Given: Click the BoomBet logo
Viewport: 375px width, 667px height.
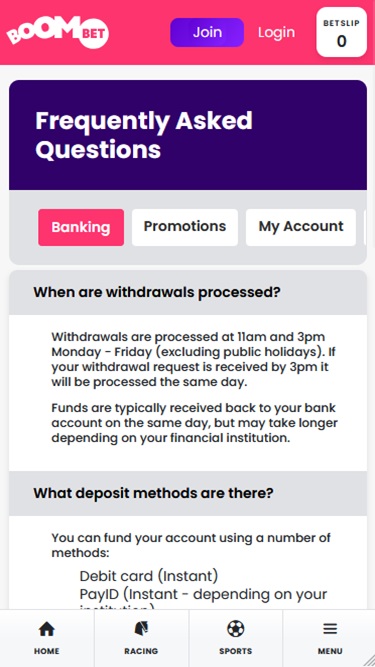Looking at the screenshot, I should [x=58, y=34].
